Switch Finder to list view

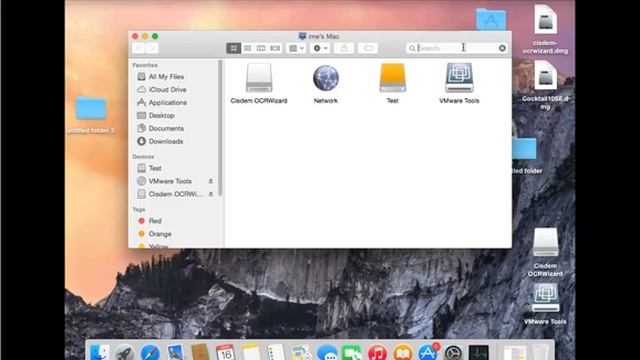coord(247,48)
